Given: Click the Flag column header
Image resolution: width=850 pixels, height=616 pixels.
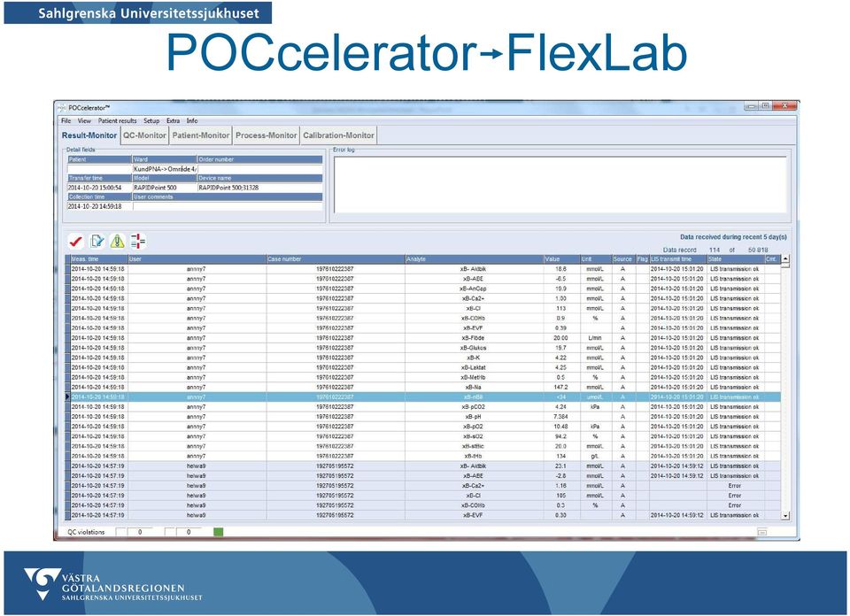Looking at the screenshot, I should click(643, 259).
